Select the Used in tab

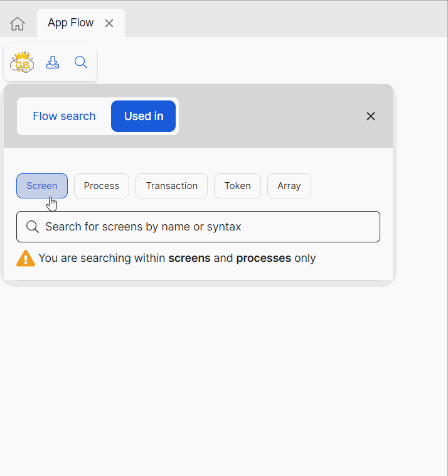pos(144,116)
